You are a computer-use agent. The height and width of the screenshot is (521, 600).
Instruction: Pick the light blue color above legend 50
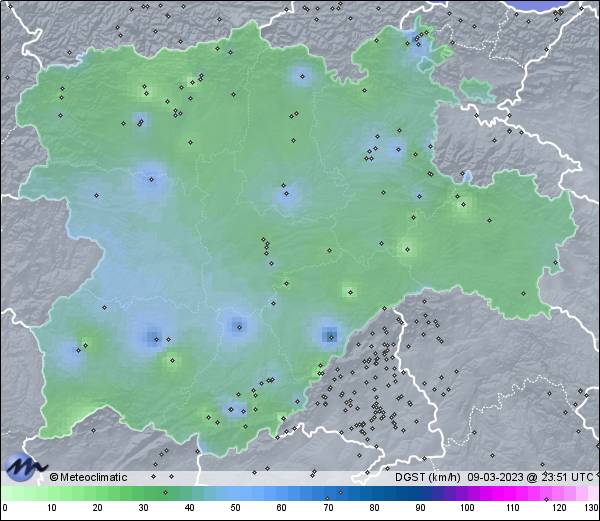pos(235,493)
